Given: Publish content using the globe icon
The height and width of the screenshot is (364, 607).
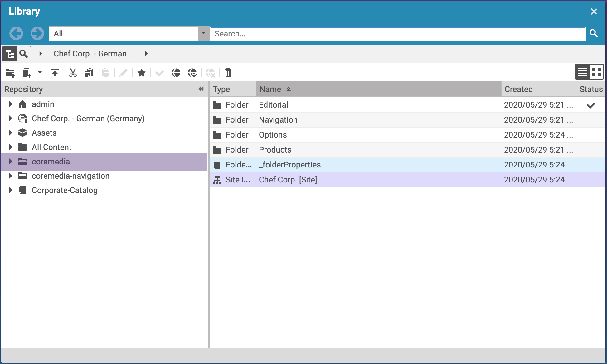Looking at the screenshot, I should (176, 73).
